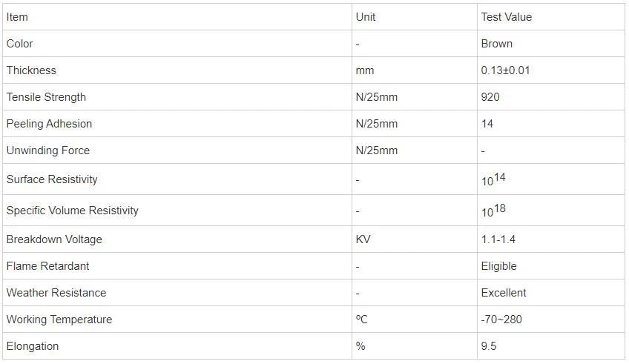
Task: Select the Peeling Adhesion label
Action: [50, 124]
